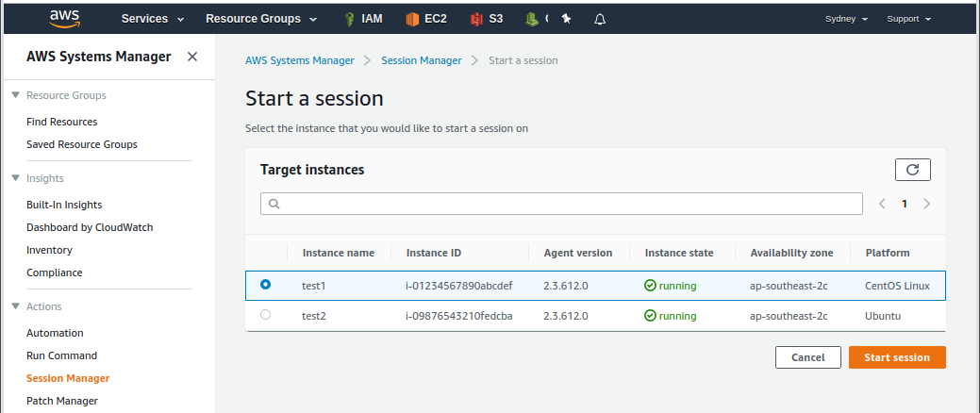The width and height of the screenshot is (980, 413).
Task: Click the test1 instance name
Action: point(314,286)
